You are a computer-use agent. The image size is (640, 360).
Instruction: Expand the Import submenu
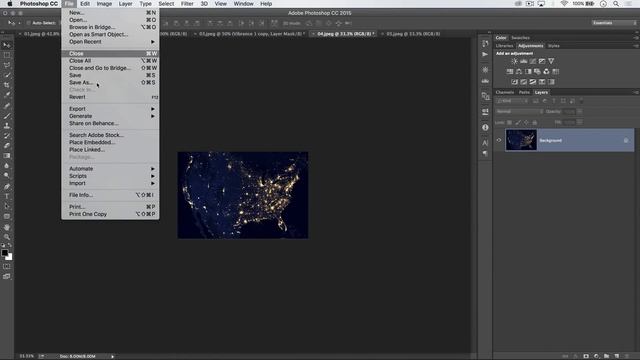pos(110,183)
